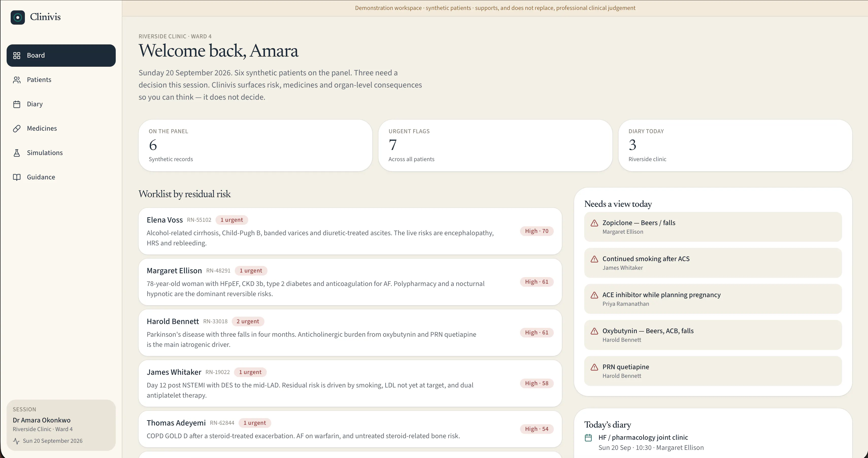Open James Whitaker worklist card
Screen dimensions: 868x458
[x=350, y=383]
